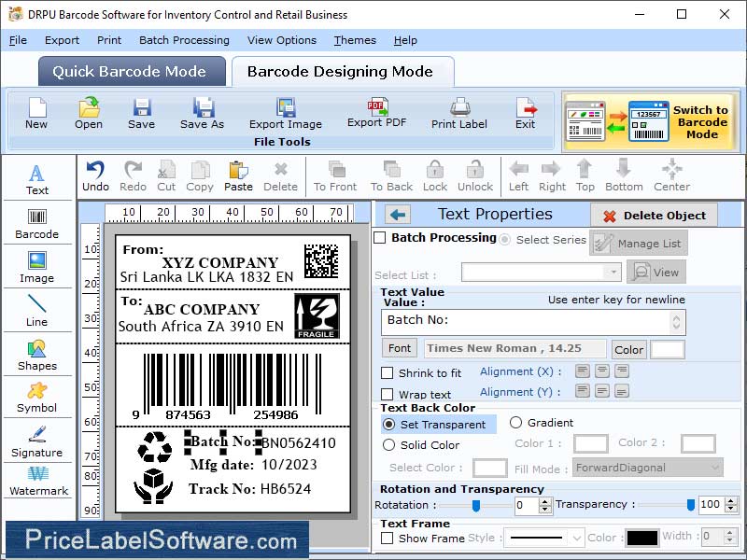The height and width of the screenshot is (560, 747).
Task: Click the text color swatch
Action: click(668, 349)
